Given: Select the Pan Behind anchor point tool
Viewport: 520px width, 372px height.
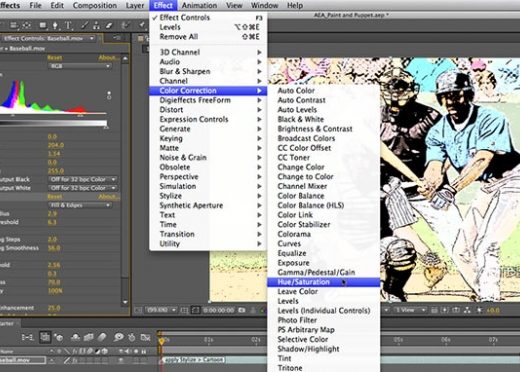Looking at the screenshot, I should pos(27,25).
